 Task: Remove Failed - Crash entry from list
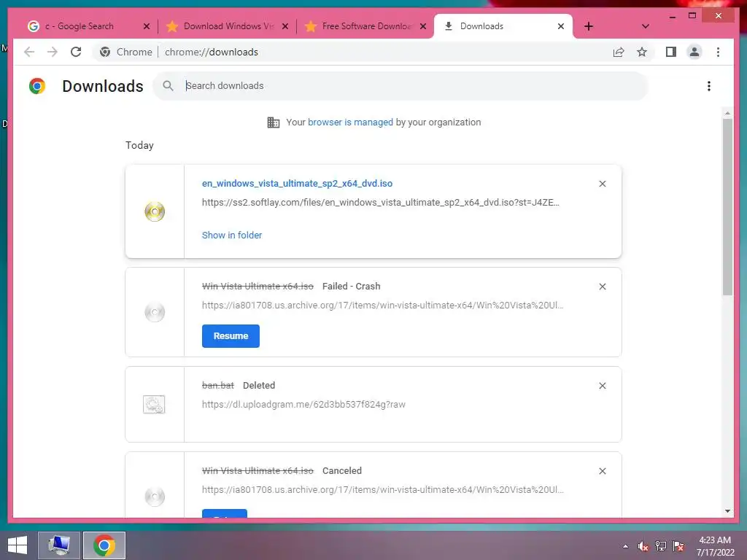coord(603,287)
